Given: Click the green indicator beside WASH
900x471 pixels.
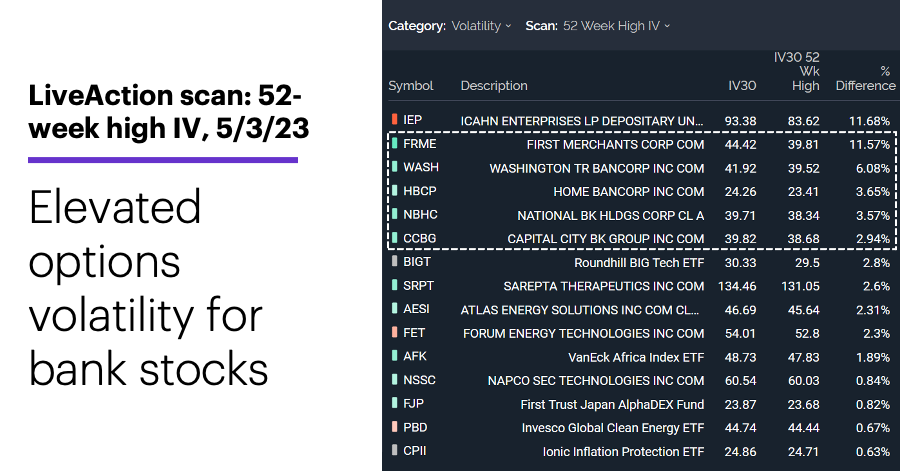Looking at the screenshot, I should [394, 167].
